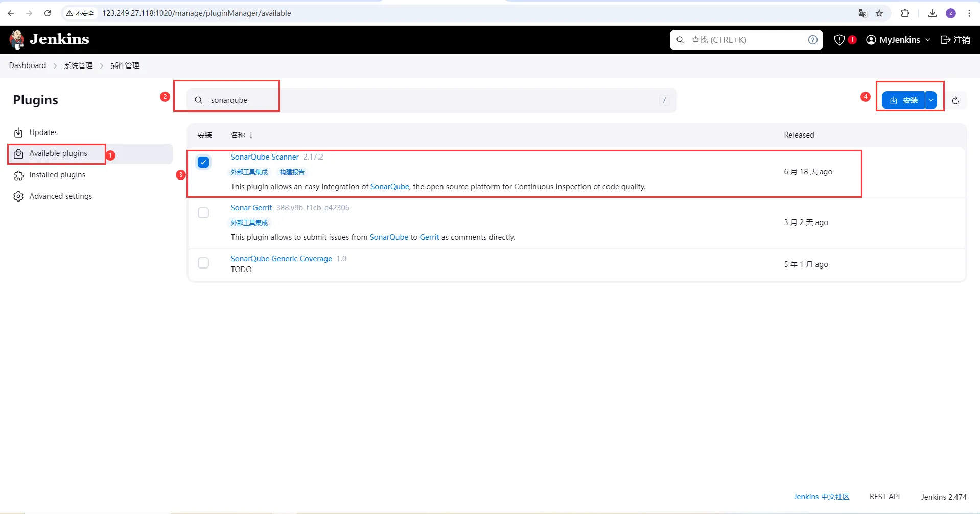Click the Jenkins logo icon
The height and width of the screenshot is (514, 980).
pyautogui.click(x=17, y=39)
